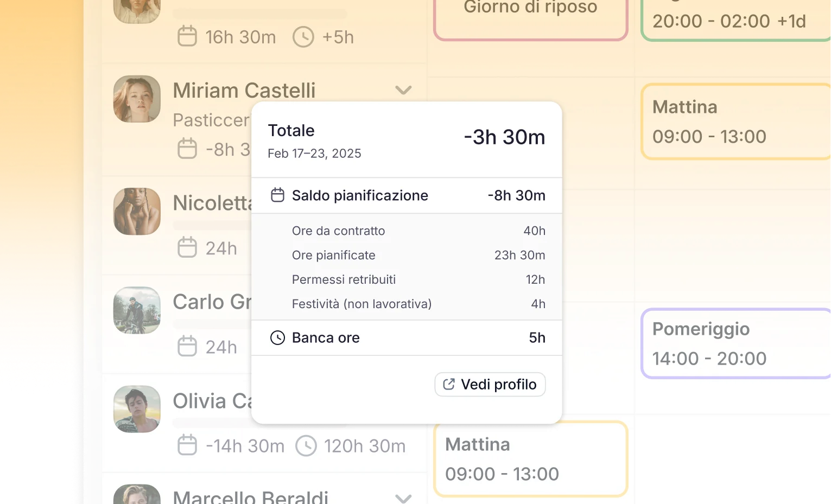Expand Miriam Castelli's row chevron

coord(403,90)
